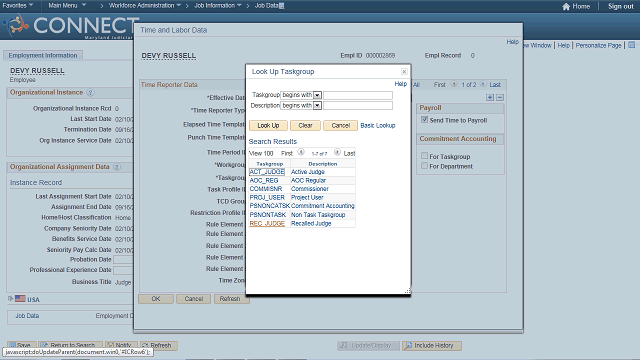Viewport: 640px width, 360px height.
Task: Select Employment Information tab
Action: (43, 55)
